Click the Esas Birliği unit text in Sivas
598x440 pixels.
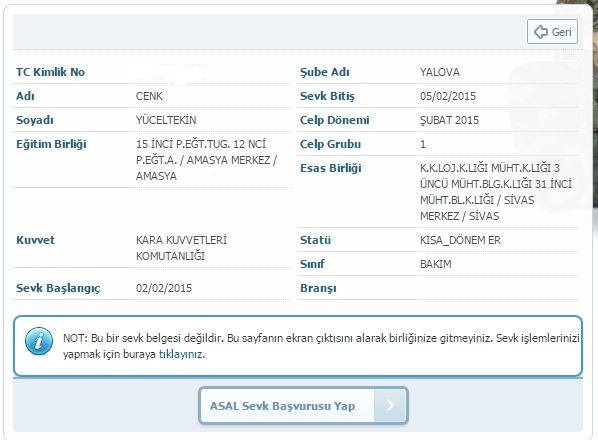[496, 192]
